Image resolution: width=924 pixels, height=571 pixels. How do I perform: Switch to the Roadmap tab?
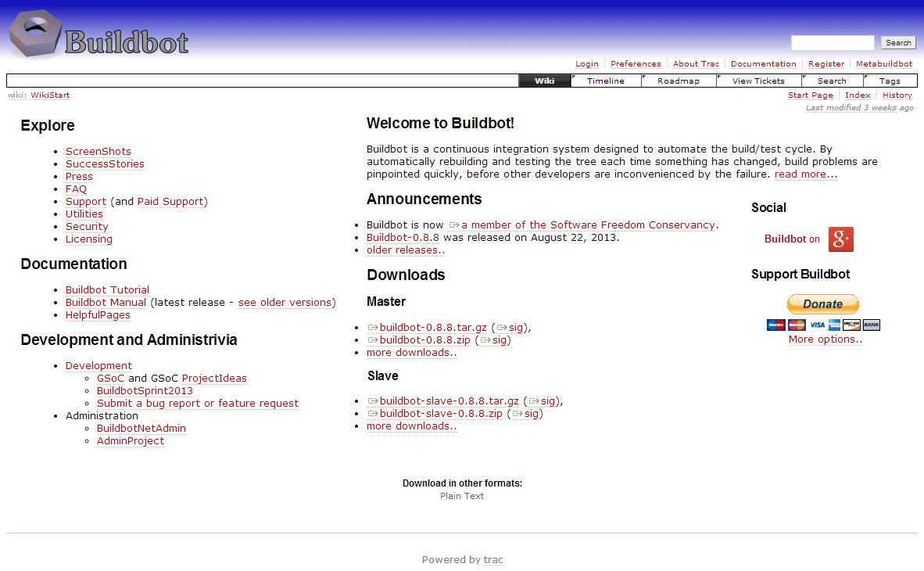pyautogui.click(x=679, y=81)
